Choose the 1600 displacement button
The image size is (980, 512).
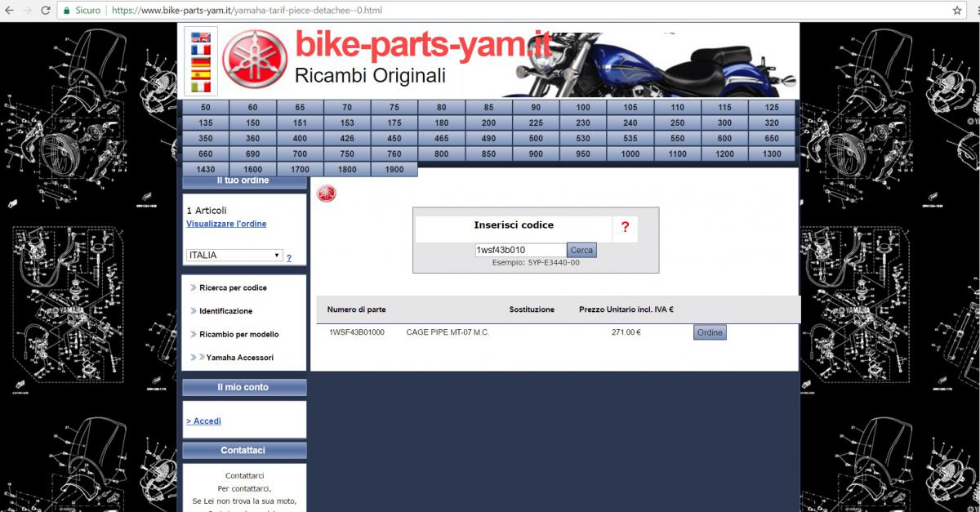coord(252,170)
